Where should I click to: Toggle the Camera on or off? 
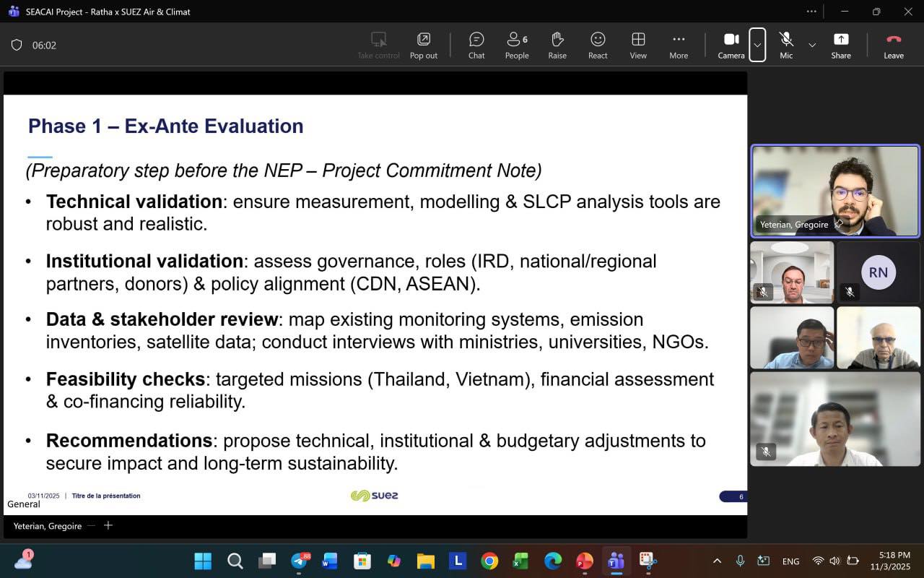731,46
